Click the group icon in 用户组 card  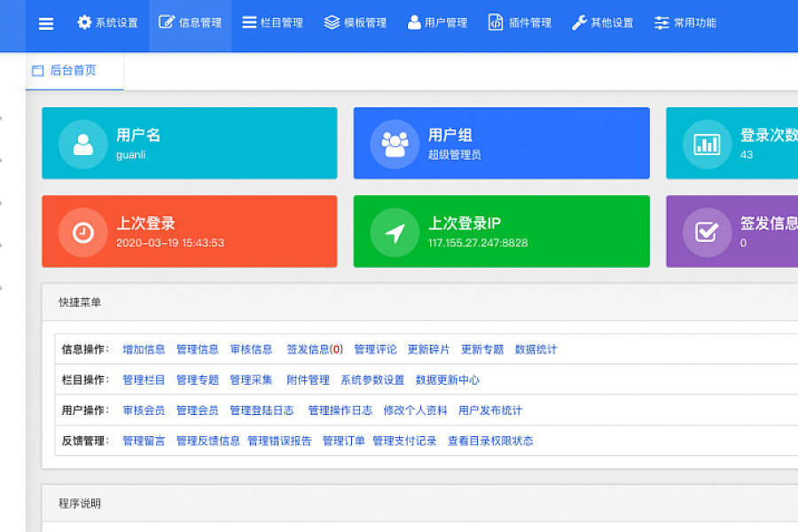(x=395, y=144)
